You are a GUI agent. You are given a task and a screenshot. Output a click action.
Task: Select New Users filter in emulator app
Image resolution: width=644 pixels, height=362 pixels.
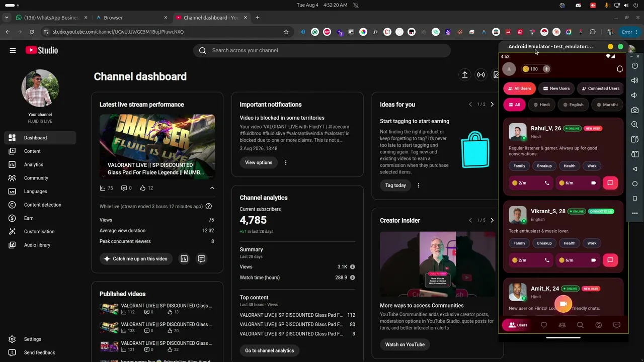point(556,88)
